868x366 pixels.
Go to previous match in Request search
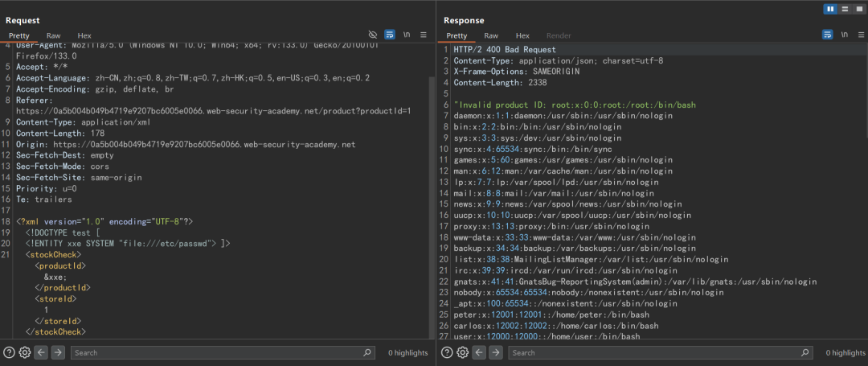pos(40,352)
